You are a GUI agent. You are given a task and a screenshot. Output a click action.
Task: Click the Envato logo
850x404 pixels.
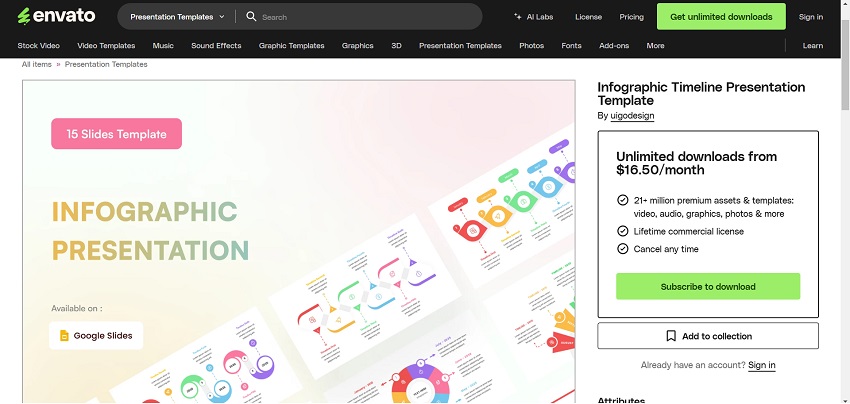click(56, 16)
